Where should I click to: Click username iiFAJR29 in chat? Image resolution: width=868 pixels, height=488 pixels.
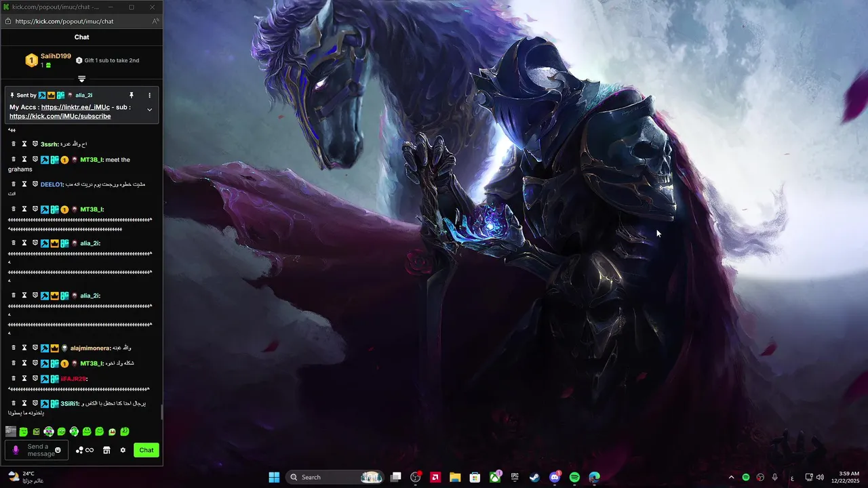(73, 379)
